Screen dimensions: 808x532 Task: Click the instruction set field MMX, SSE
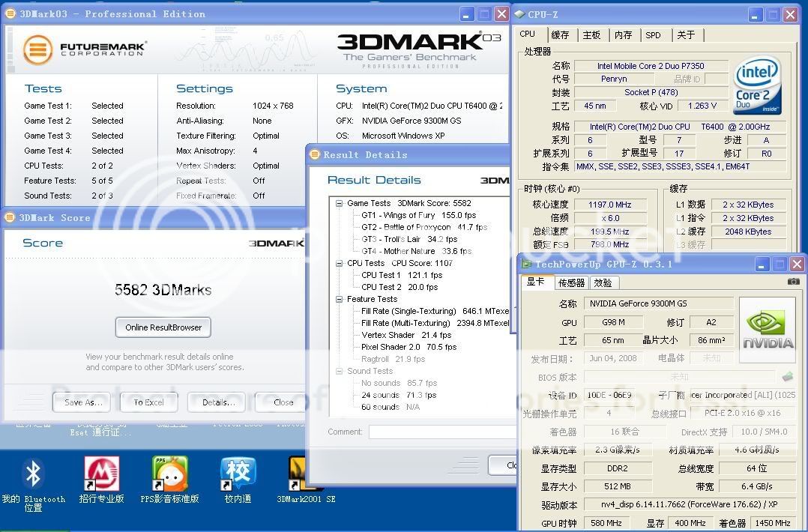point(681,167)
